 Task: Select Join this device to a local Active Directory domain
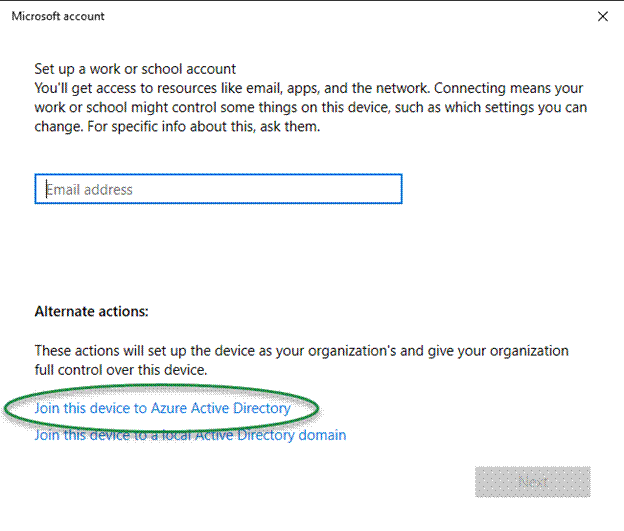click(x=190, y=435)
